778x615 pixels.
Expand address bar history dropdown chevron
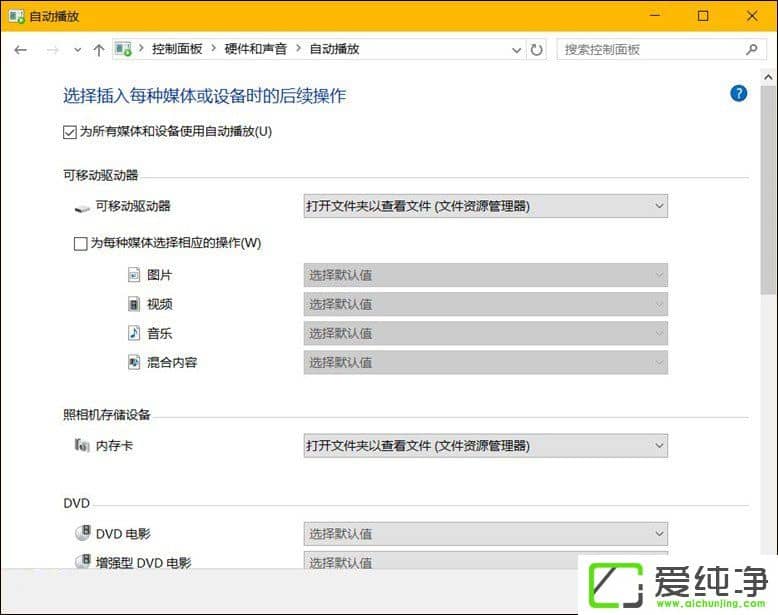pos(516,49)
